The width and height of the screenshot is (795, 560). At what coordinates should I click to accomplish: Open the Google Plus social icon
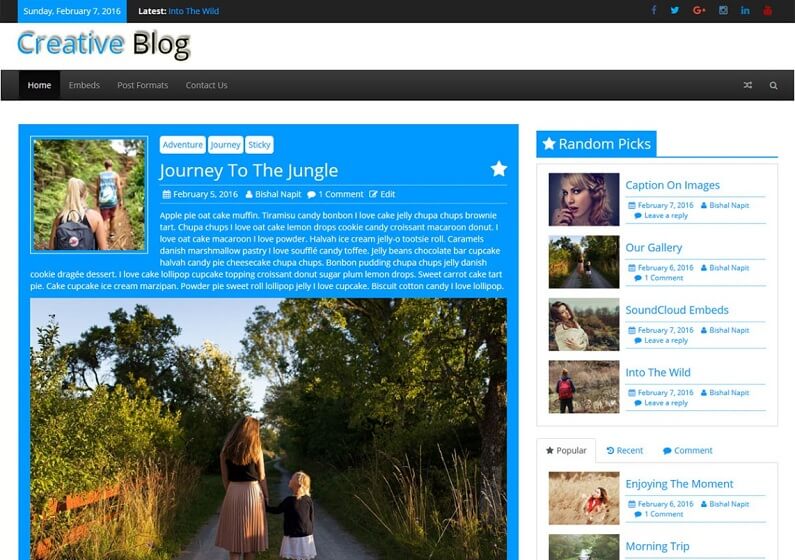699,10
